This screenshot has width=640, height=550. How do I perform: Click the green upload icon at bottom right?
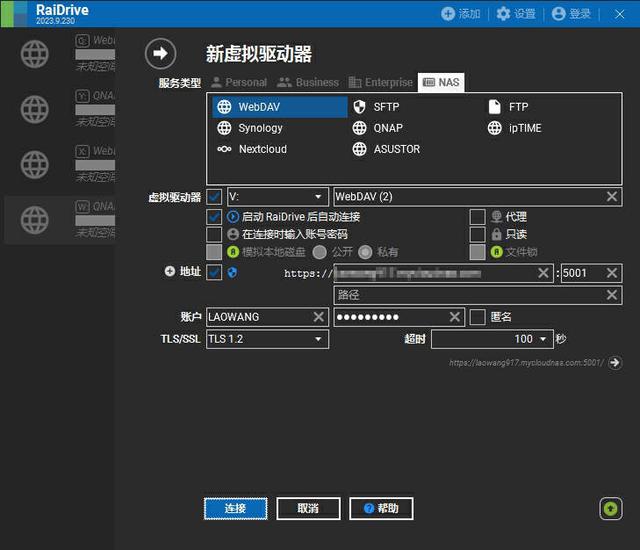click(x=611, y=508)
